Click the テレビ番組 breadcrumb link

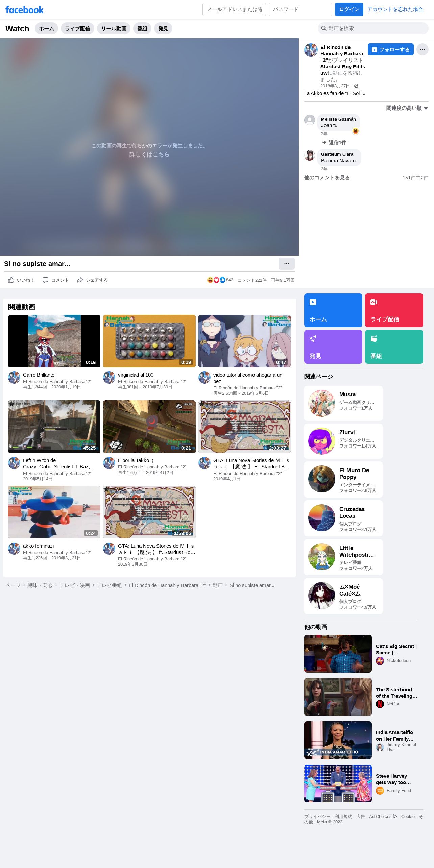109,585
